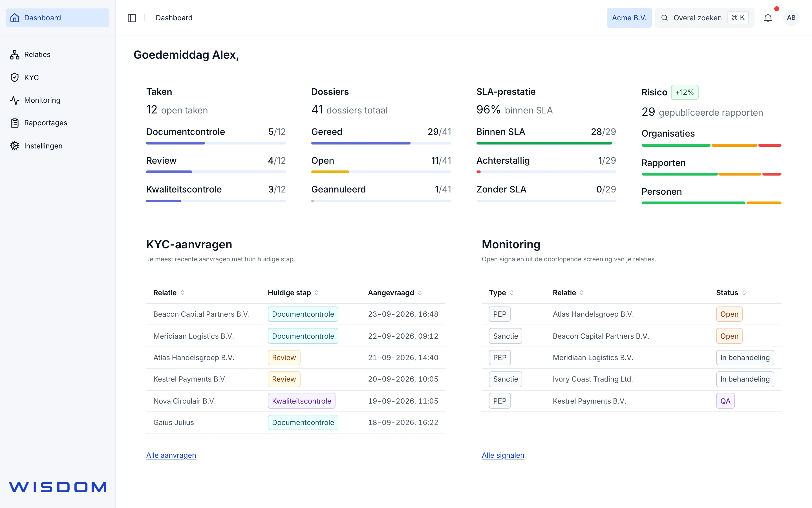
Task: Click the Rapportages clipboard icon
Action: (14, 123)
